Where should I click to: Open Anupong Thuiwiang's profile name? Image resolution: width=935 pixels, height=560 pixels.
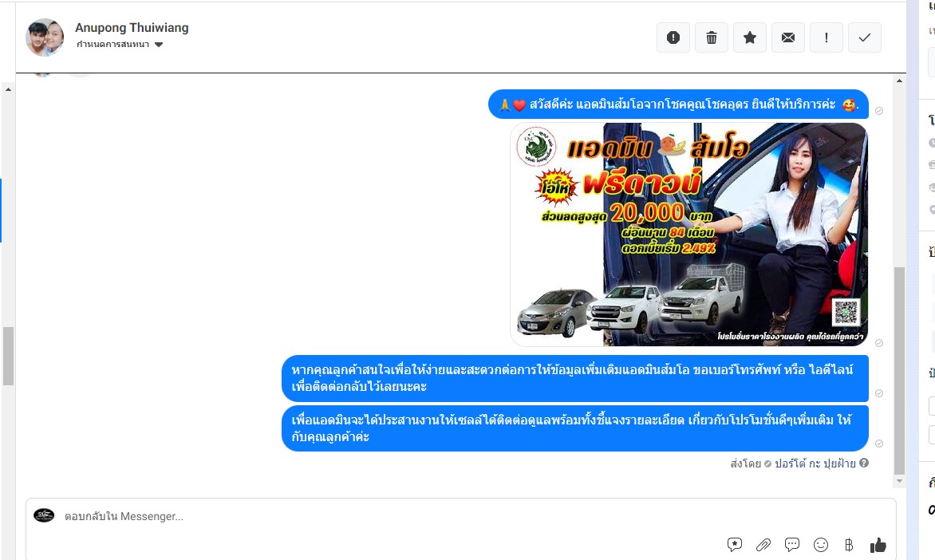(132, 28)
